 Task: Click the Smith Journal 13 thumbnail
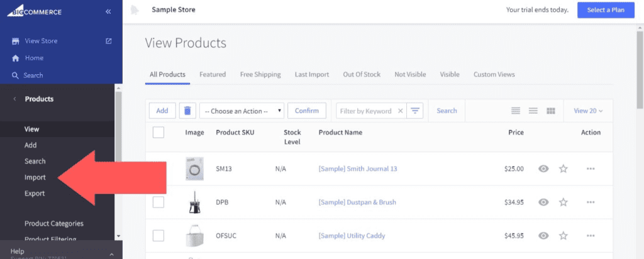(194, 168)
